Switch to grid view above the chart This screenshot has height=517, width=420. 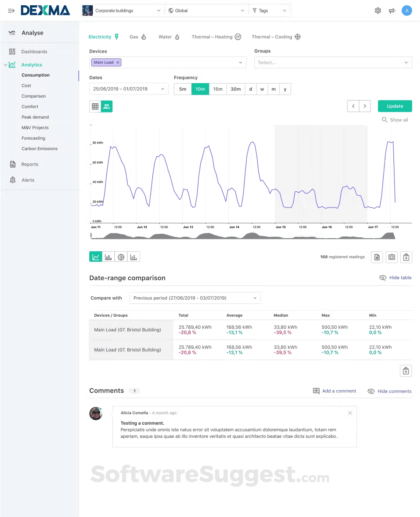pos(94,106)
